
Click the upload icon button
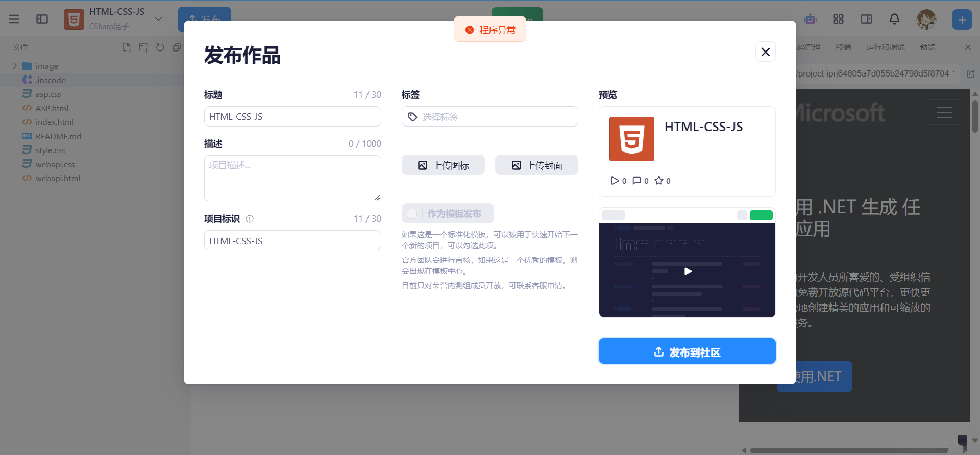point(443,165)
